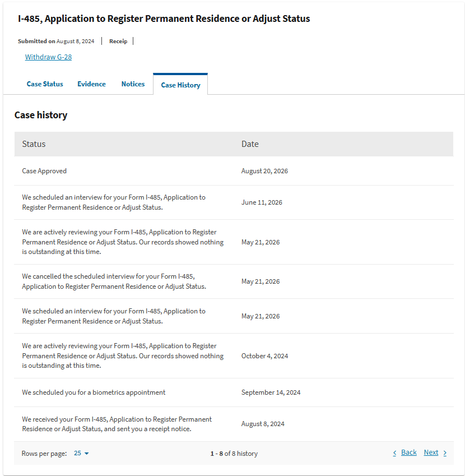
Task: Click the left chevron beside Back
Action: pos(394,453)
